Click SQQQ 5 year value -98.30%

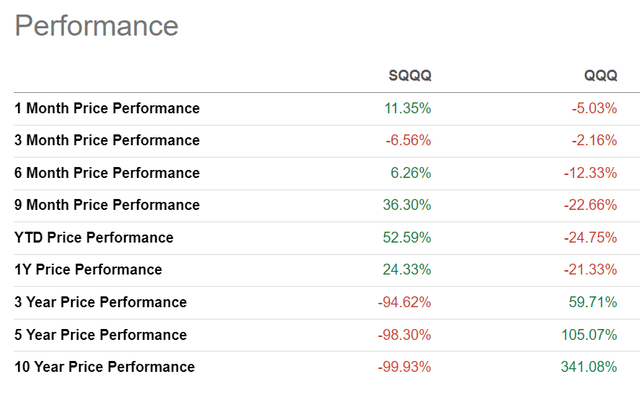coord(404,335)
